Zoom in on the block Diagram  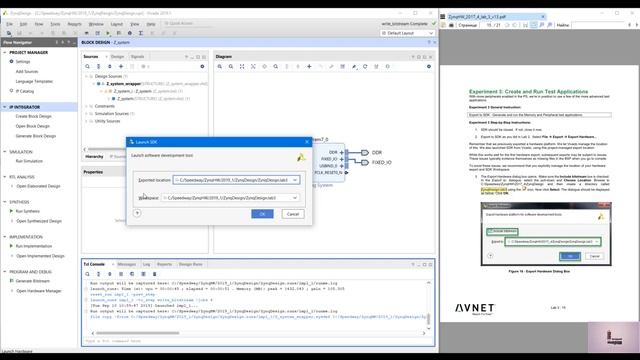[x=220, y=66]
